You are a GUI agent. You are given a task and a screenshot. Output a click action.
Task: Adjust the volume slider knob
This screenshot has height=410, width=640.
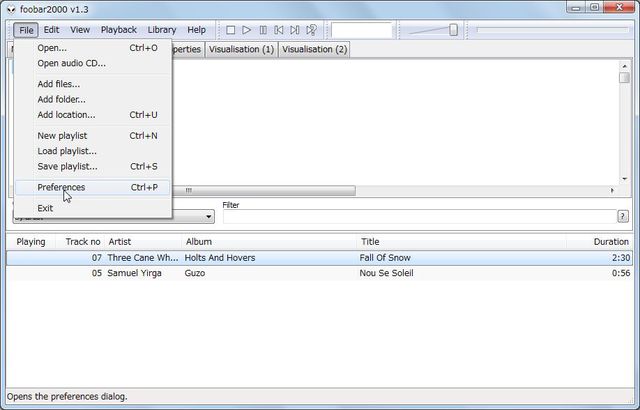(x=453, y=30)
